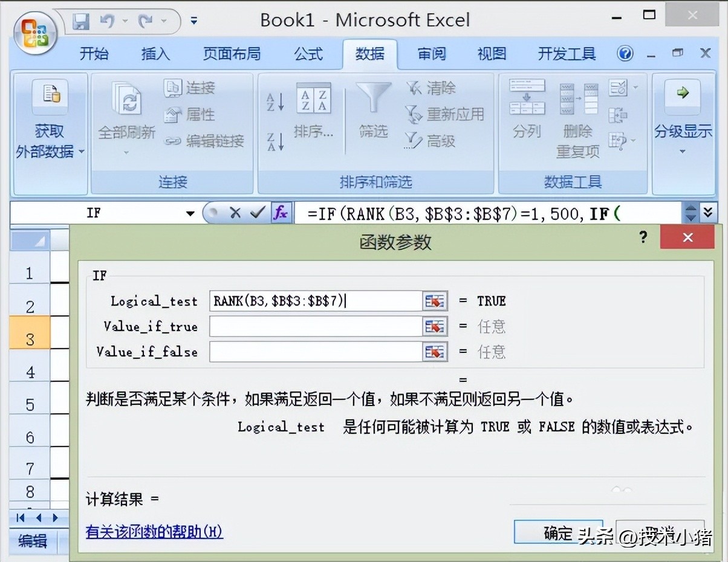Open the Customize Quick Access Toolbar dropdown

point(193,21)
